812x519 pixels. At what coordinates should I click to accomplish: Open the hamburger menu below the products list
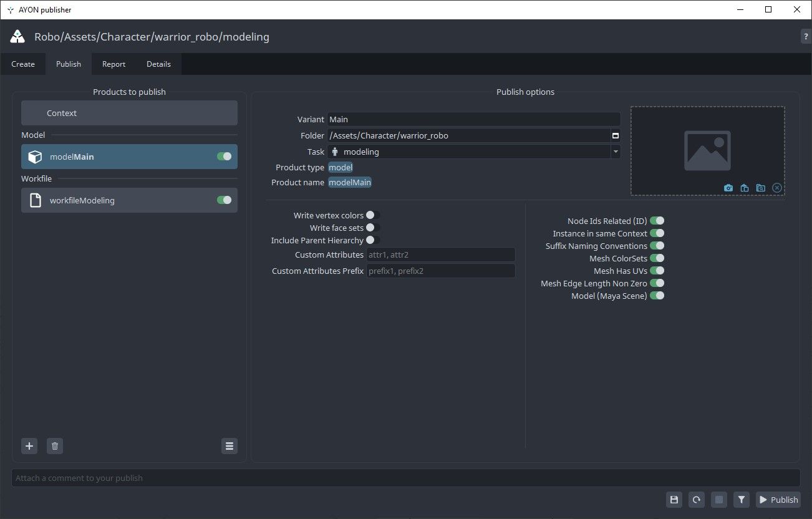click(230, 446)
